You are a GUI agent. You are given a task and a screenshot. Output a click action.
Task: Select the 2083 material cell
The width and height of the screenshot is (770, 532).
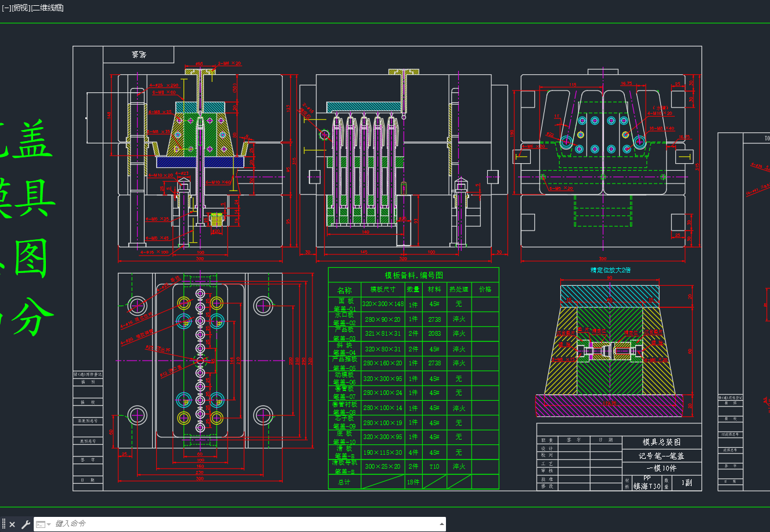pyautogui.click(x=434, y=334)
